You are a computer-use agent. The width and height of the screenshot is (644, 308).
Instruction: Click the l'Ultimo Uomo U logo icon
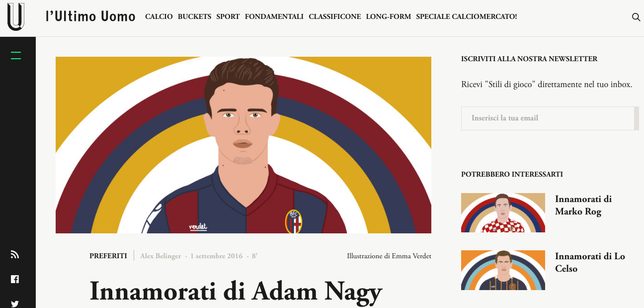pyautogui.click(x=16, y=17)
